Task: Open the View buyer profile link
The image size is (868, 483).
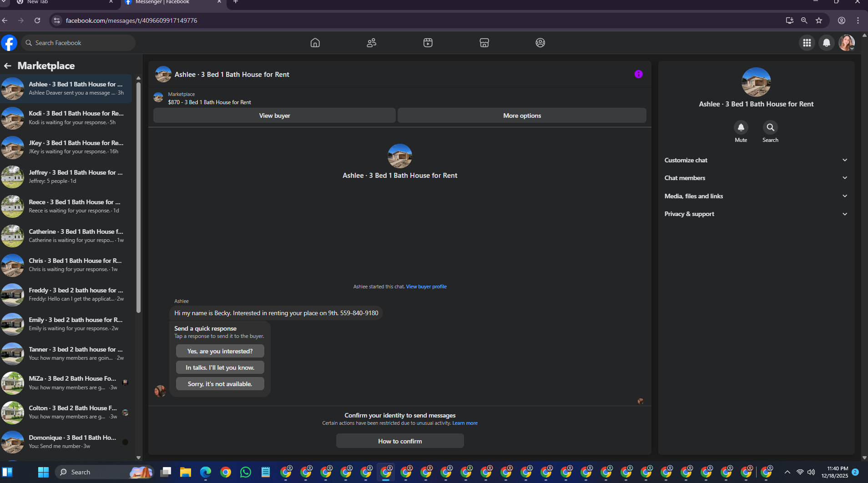Action: pyautogui.click(x=426, y=287)
